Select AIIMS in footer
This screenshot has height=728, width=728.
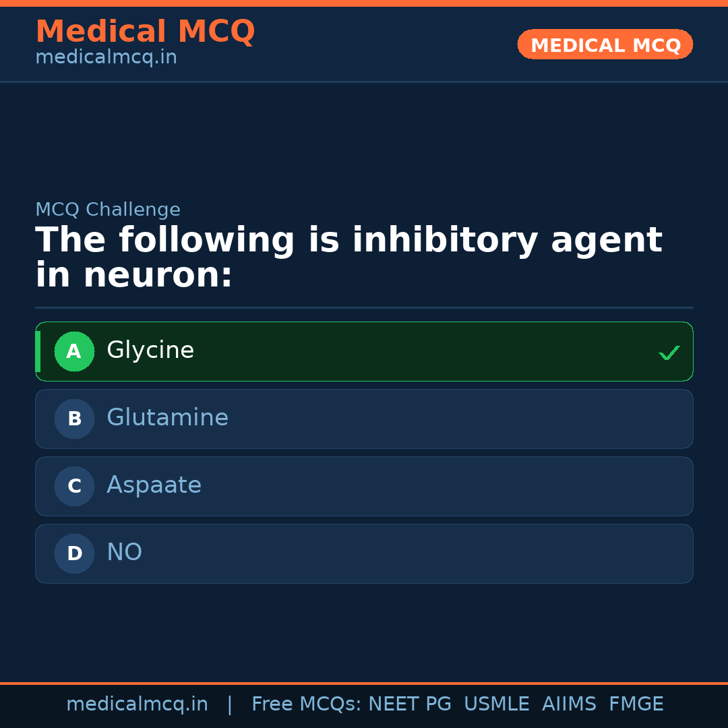tap(569, 704)
